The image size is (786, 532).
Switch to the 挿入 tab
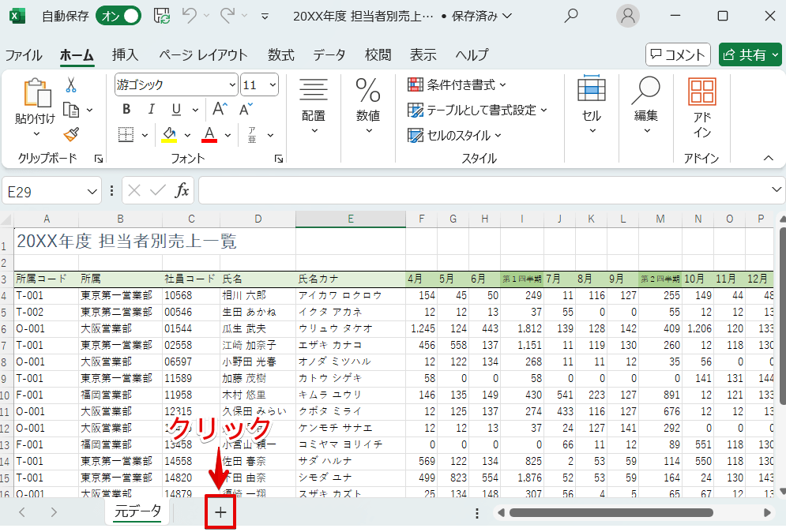[125, 54]
